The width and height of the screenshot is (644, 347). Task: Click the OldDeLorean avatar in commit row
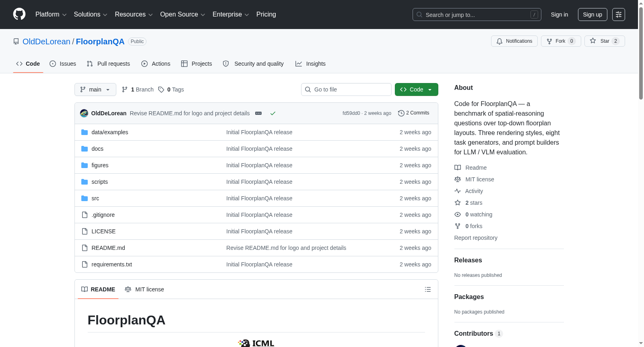click(84, 113)
